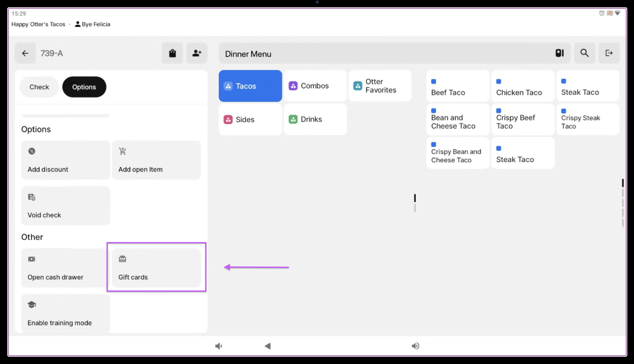Click the add customer person icon

[x=197, y=53]
